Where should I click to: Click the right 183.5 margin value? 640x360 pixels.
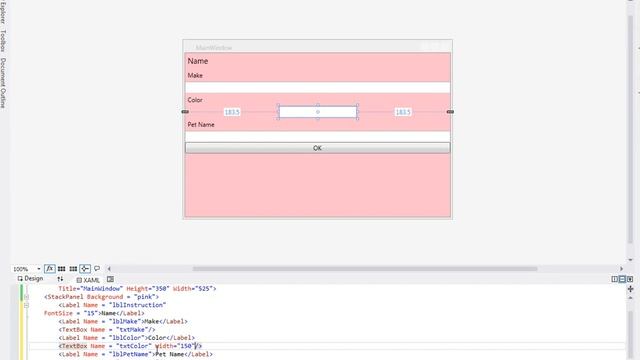(403, 112)
